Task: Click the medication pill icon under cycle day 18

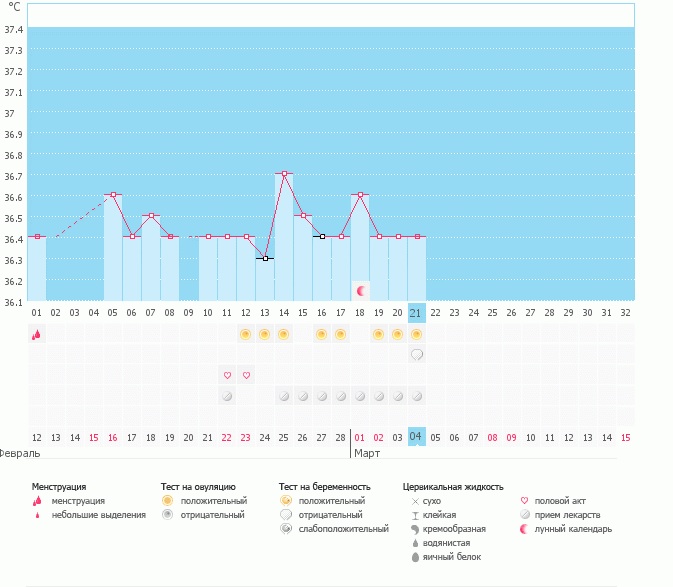Action: 360,396
